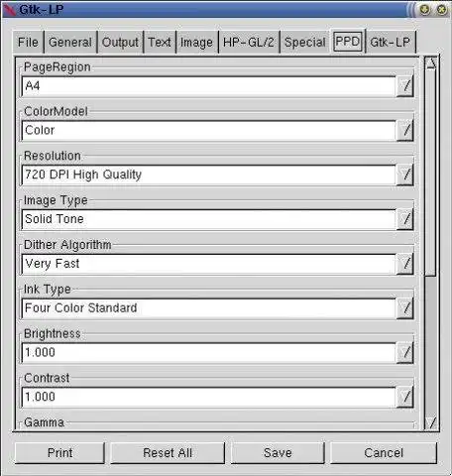Click the Contrast value field
Viewport: 452px width, 476px height.
[x=208, y=397]
